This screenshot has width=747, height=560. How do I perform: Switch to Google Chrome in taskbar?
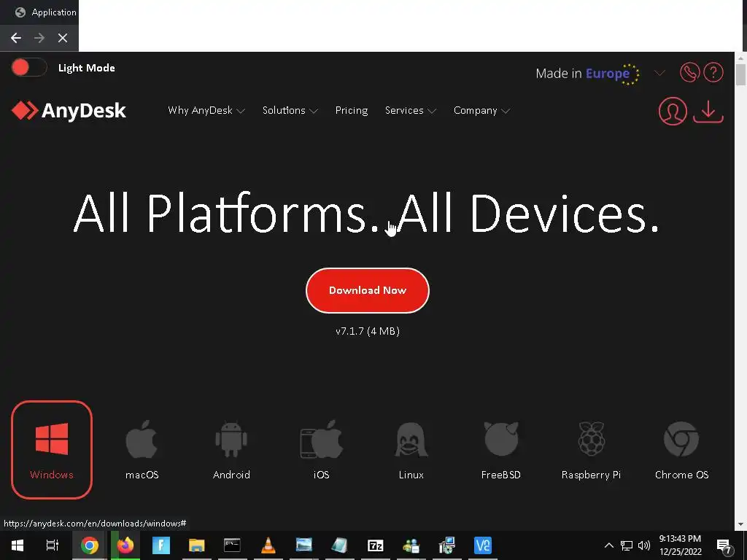[89, 545]
